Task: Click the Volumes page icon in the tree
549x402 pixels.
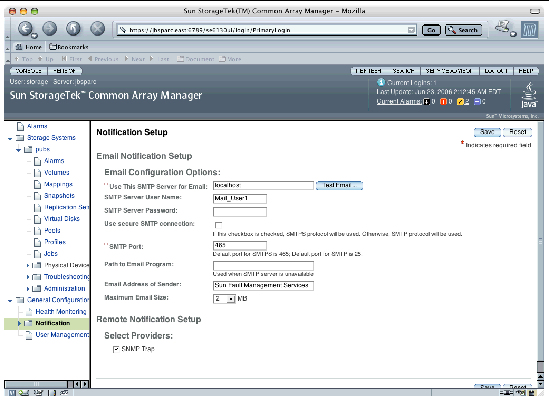Action: pyautogui.click(x=37, y=173)
